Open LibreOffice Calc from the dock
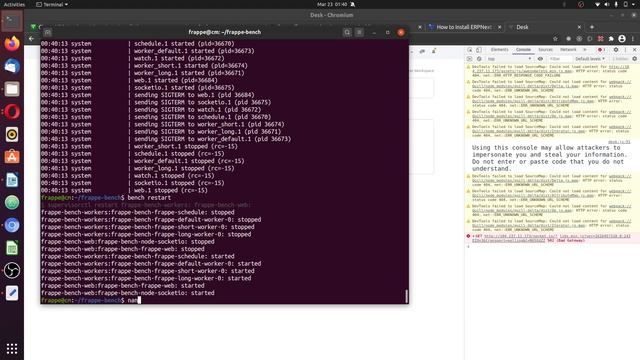640x360 pixels. pyautogui.click(x=12, y=248)
